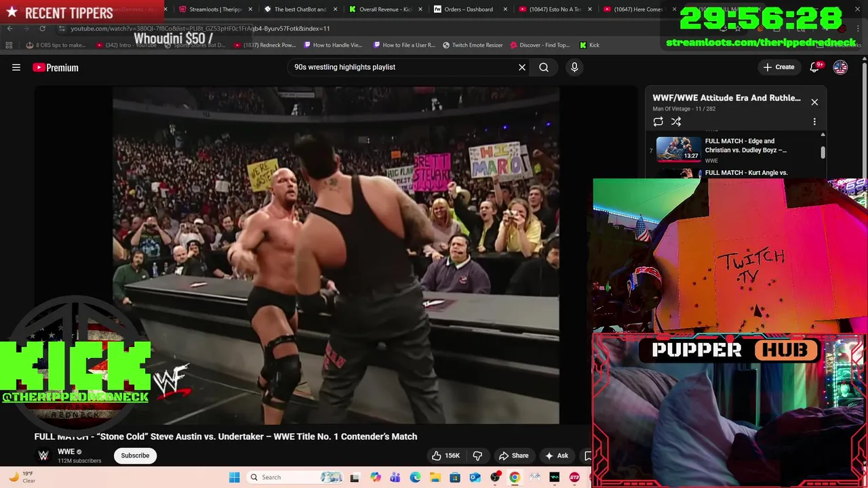868x488 pixels.
Task: Go to YouTube Premium home logo
Action: point(56,67)
